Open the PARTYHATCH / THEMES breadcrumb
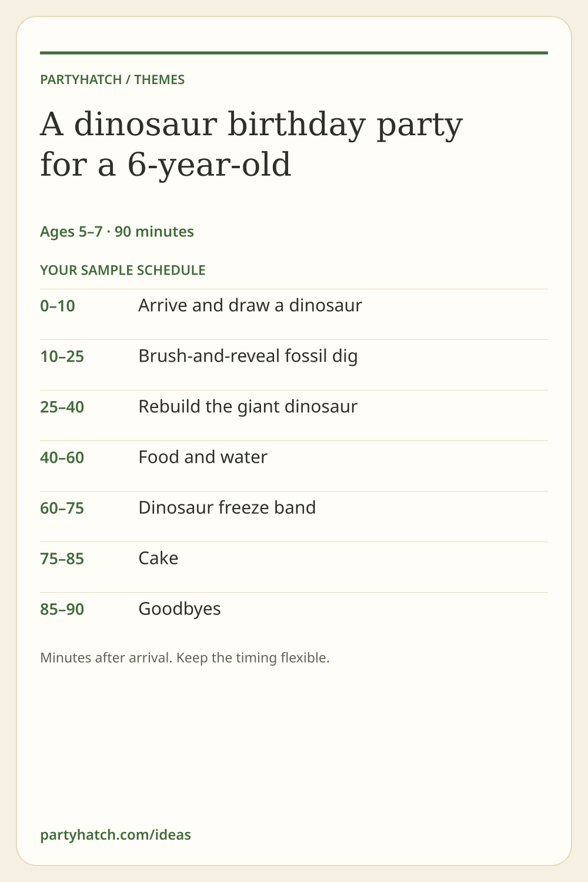 (112, 79)
